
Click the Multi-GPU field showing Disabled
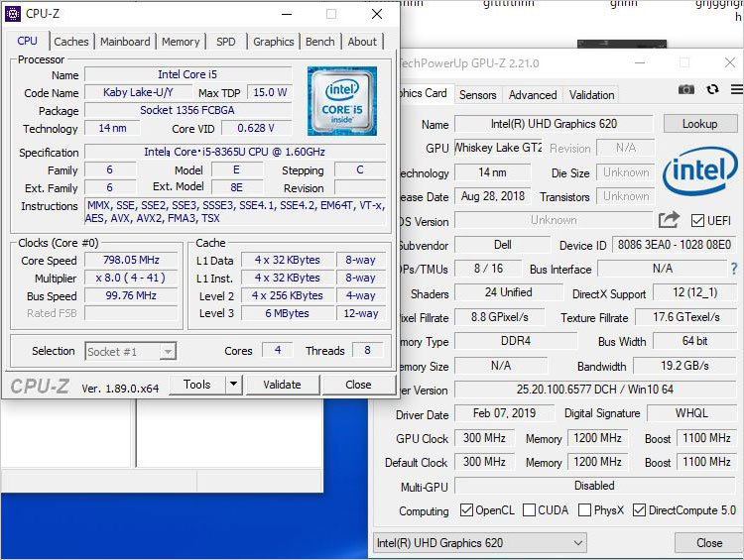pos(594,486)
